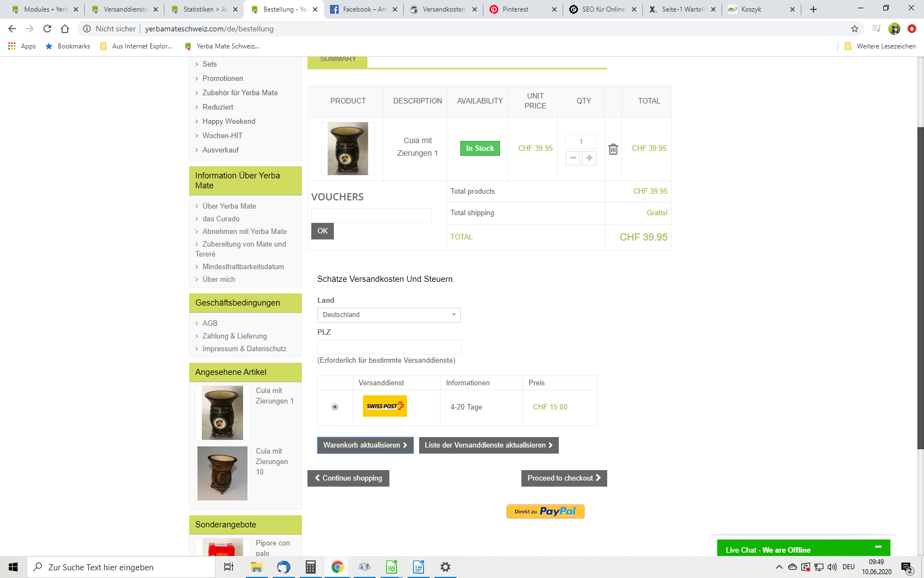Open Windows Start menu
Viewport: 924px width, 578px height.
13,567
